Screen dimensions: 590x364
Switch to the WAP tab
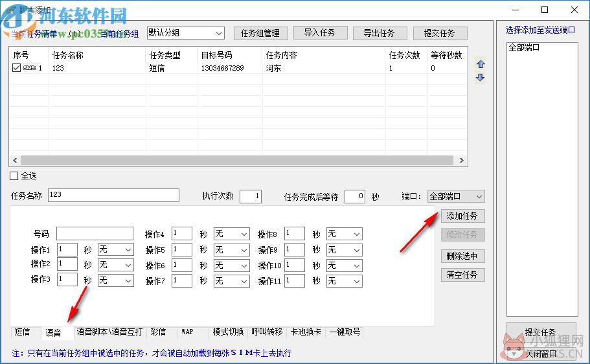coord(187,332)
